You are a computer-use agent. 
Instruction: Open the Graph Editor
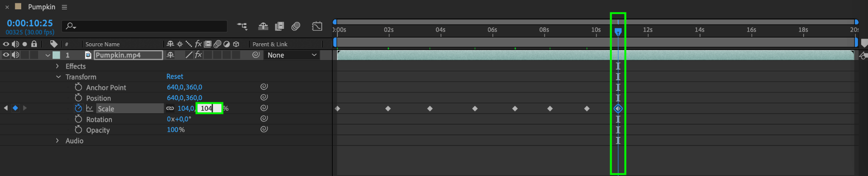tap(317, 26)
